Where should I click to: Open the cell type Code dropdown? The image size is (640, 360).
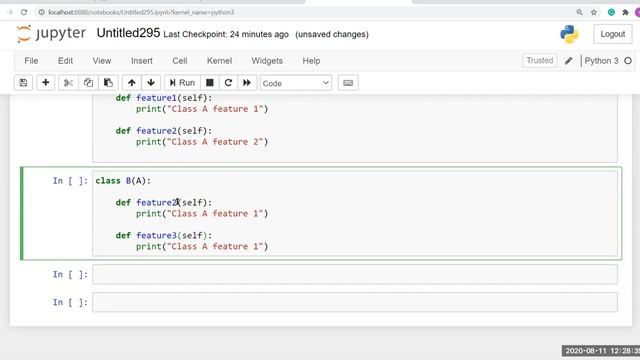[296, 83]
